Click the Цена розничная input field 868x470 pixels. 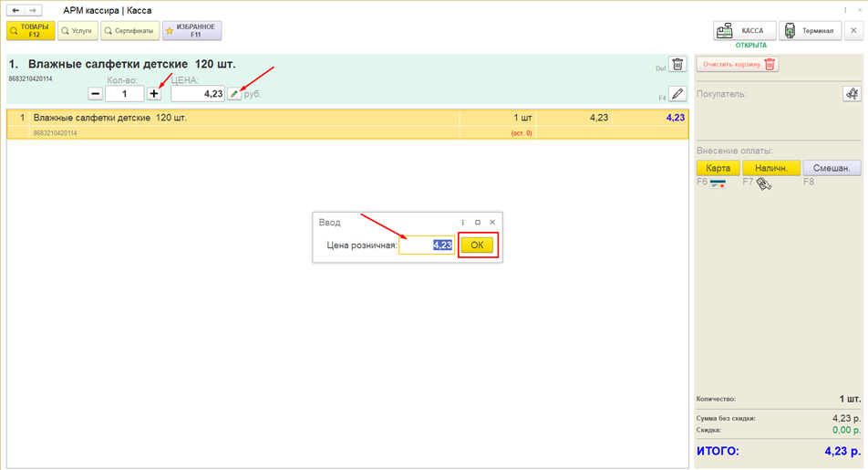427,245
